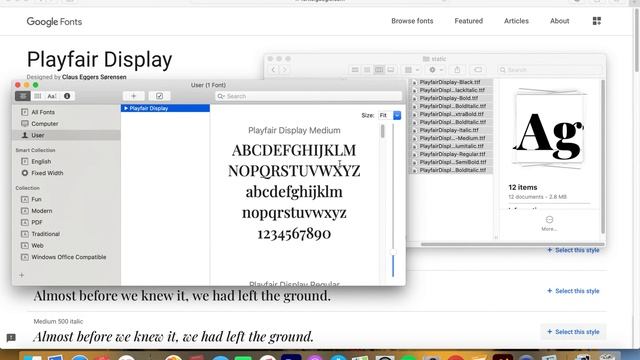Screen dimensions: 640x360
Task: Switch Finder to gallery view
Action: (391, 70)
